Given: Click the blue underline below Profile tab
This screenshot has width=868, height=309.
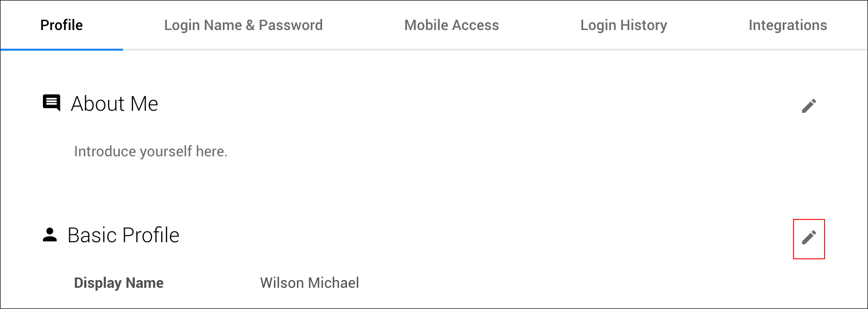Looking at the screenshot, I should [x=62, y=50].
